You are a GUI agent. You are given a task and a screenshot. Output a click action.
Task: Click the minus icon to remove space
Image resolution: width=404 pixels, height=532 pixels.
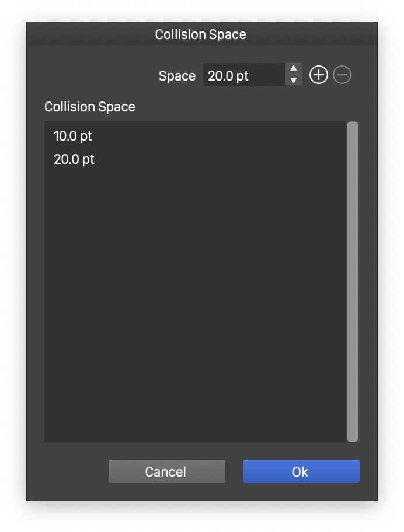(342, 75)
